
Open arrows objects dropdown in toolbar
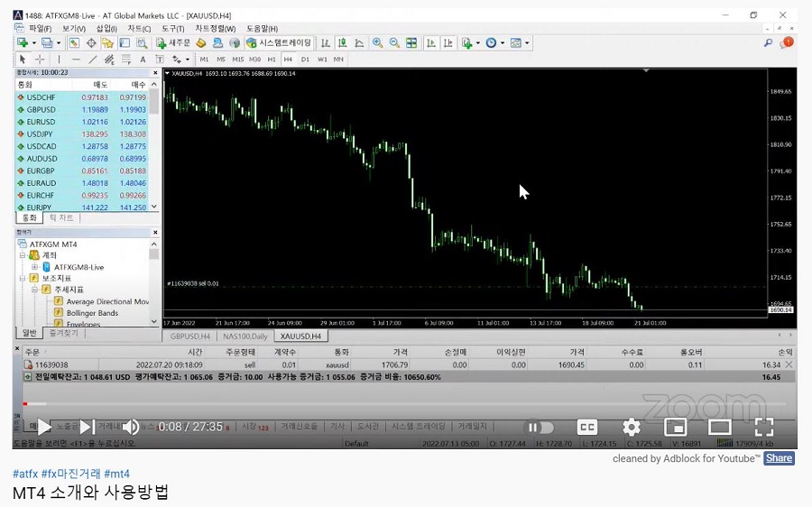coord(188,60)
